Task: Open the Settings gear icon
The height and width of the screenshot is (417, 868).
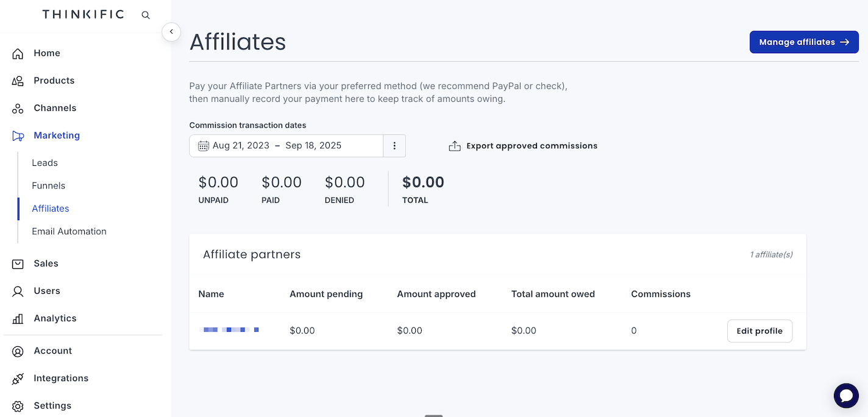Action: point(18,405)
